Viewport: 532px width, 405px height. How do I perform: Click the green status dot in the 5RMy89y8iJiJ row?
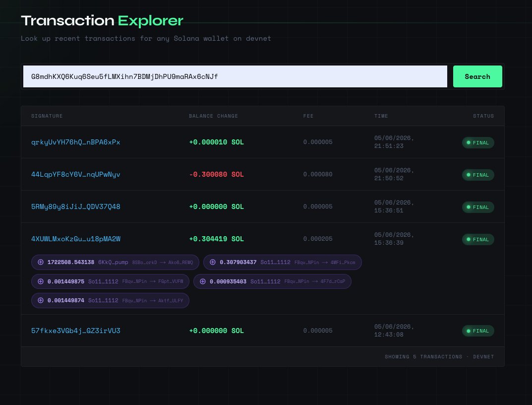[x=469, y=207]
